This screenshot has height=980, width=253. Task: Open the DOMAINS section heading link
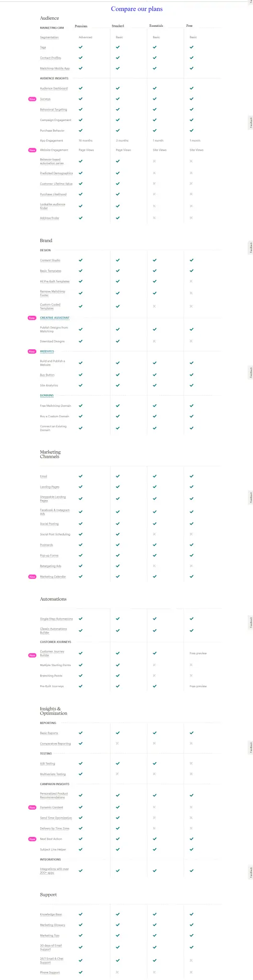tap(47, 395)
